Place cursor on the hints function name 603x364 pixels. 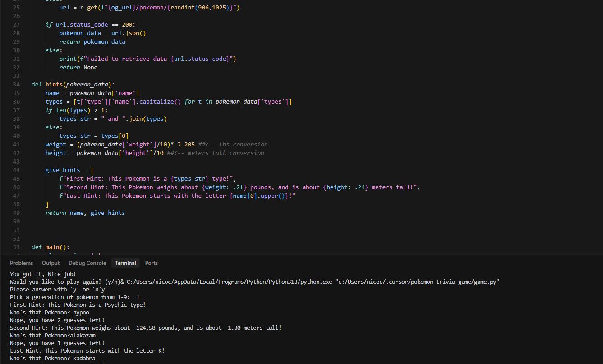coord(54,85)
